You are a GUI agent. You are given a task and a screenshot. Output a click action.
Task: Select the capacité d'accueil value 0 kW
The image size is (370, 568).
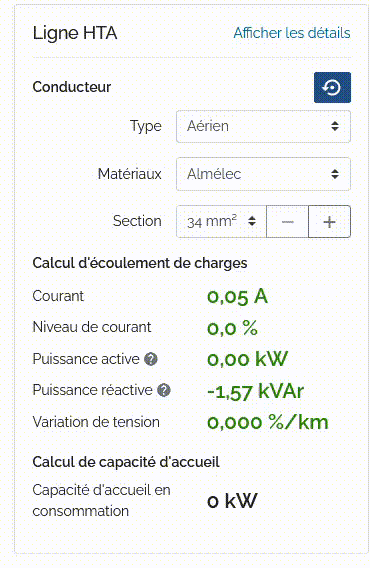232,501
